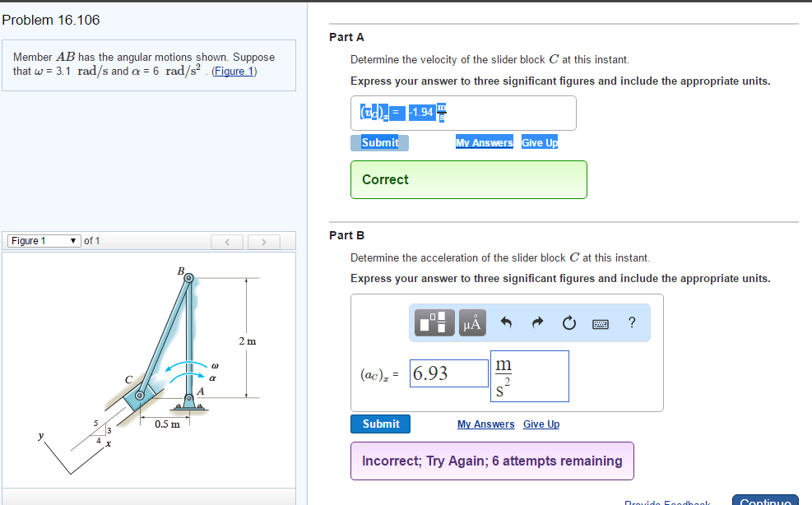Click the Correct confirmation banner
The height and width of the screenshot is (505, 812).
[x=468, y=179]
